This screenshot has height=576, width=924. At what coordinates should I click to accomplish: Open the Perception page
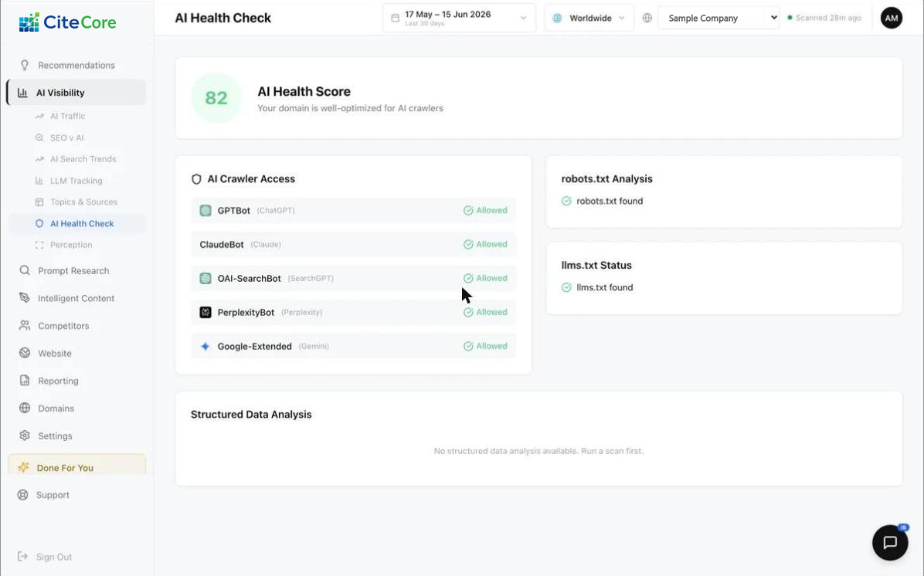pyautogui.click(x=71, y=245)
